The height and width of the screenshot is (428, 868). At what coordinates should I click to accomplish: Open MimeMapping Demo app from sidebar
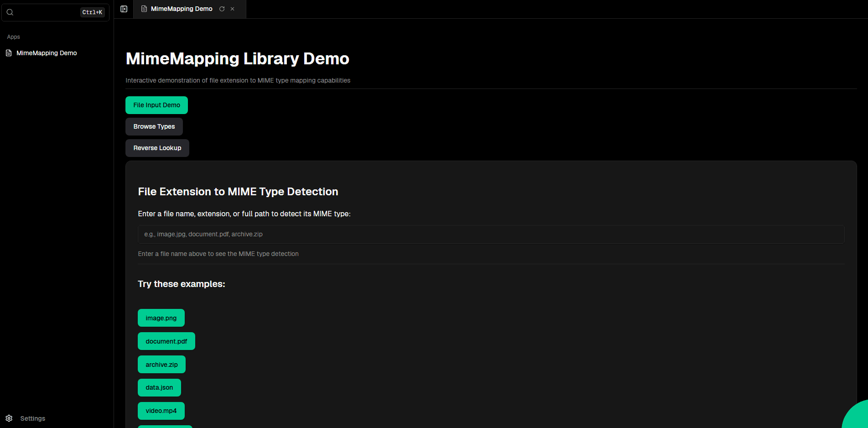47,53
